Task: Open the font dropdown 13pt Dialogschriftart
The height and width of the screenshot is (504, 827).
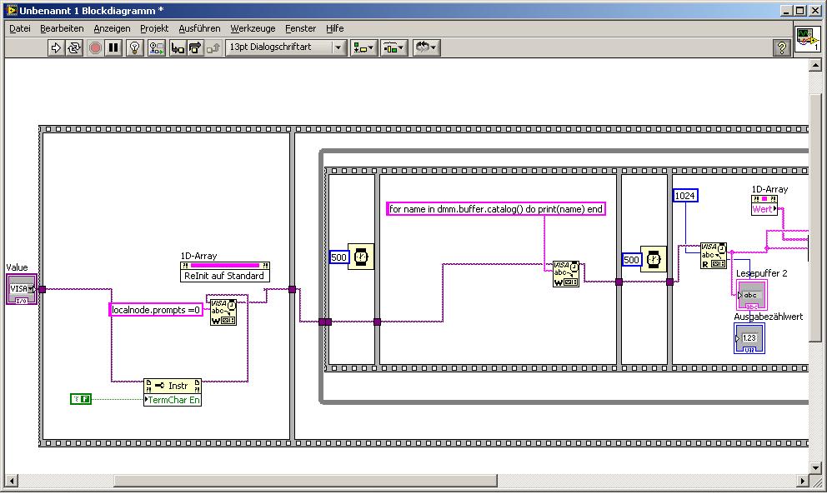Action: [287, 47]
